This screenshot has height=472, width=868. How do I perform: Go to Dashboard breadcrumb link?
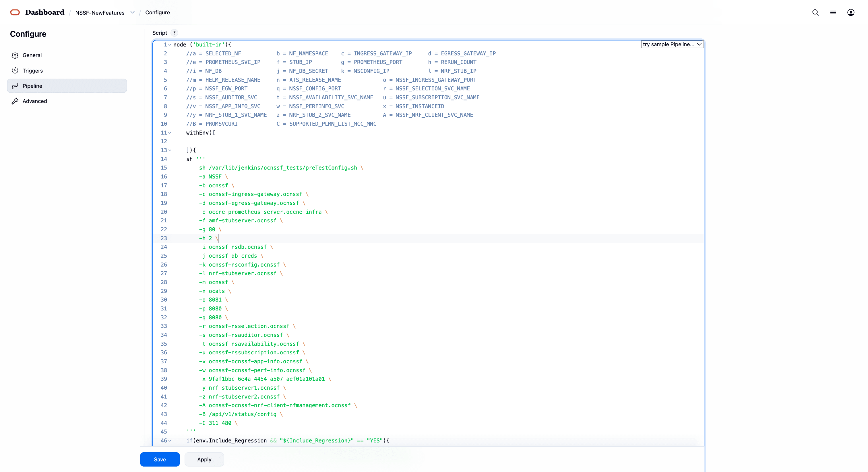pos(45,12)
